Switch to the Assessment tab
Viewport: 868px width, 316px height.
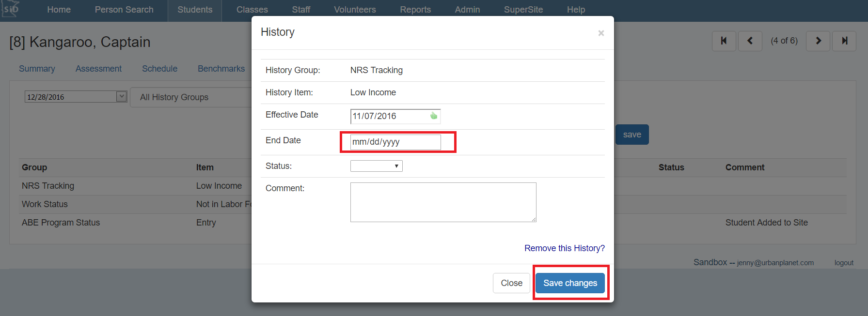pos(98,69)
